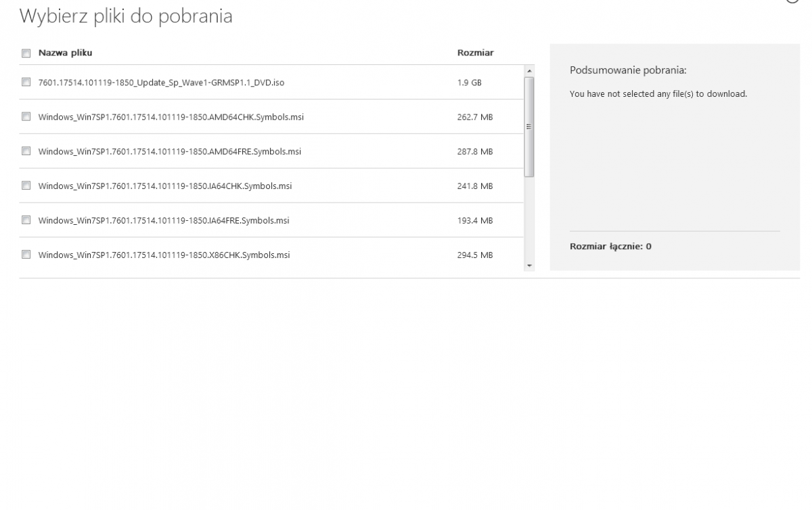
Task: Click the Rozmiar łącznie: 0 total
Action: (610, 247)
